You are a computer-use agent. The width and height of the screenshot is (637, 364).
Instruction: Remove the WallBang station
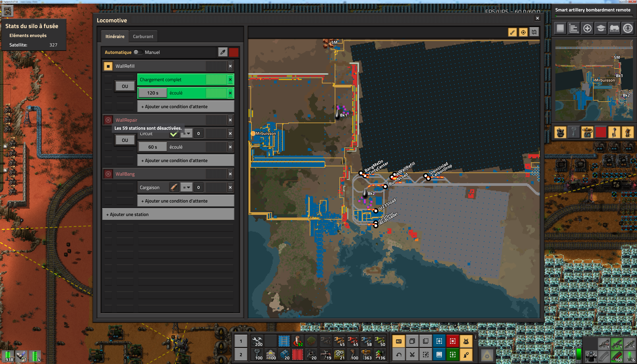(x=230, y=174)
